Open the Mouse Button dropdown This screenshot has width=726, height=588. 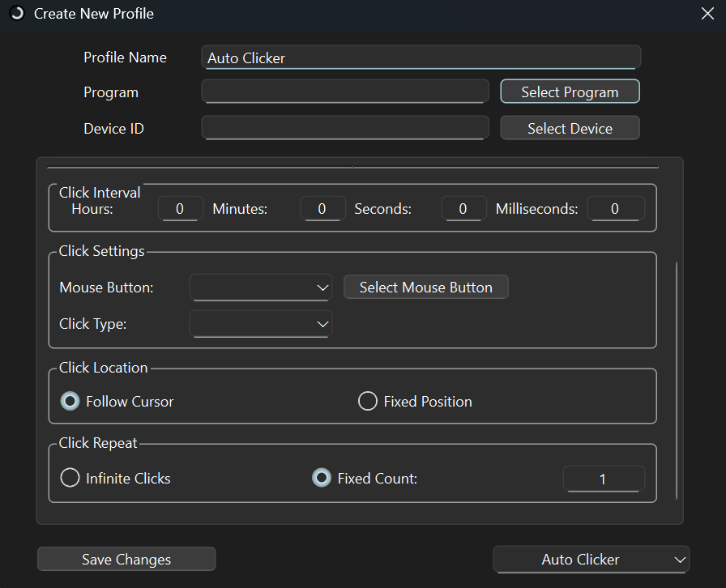(x=261, y=288)
